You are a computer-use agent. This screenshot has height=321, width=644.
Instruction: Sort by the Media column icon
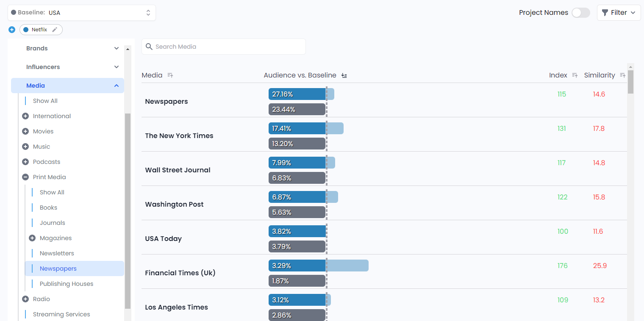170,75
